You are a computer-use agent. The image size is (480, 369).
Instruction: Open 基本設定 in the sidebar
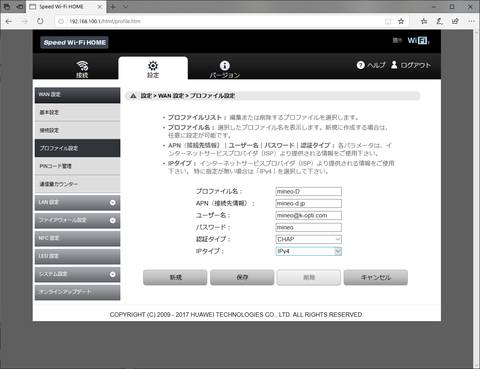coord(77,112)
